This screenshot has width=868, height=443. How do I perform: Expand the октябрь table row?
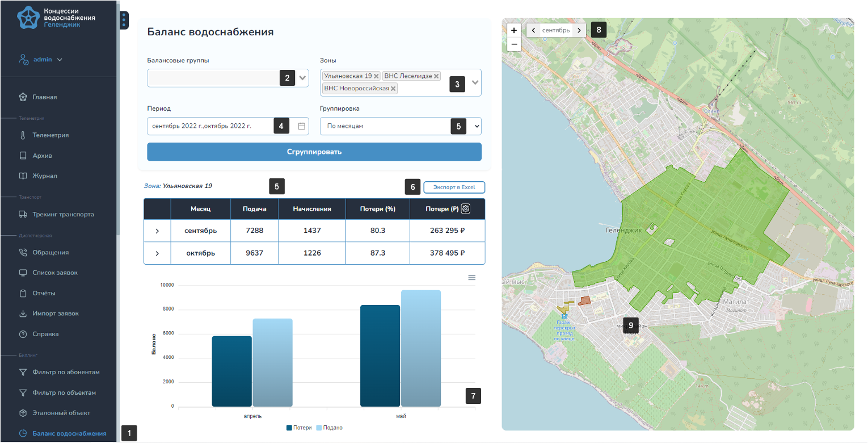tap(157, 253)
